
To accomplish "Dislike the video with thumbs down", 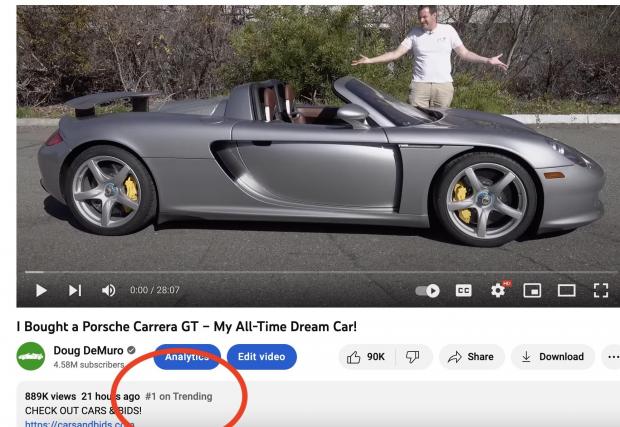I will [x=413, y=357].
